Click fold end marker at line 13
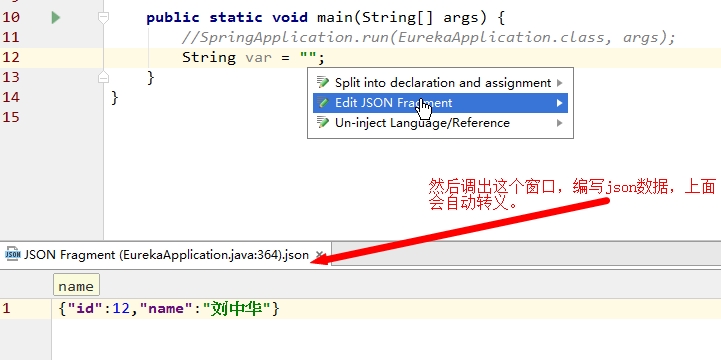 103,77
